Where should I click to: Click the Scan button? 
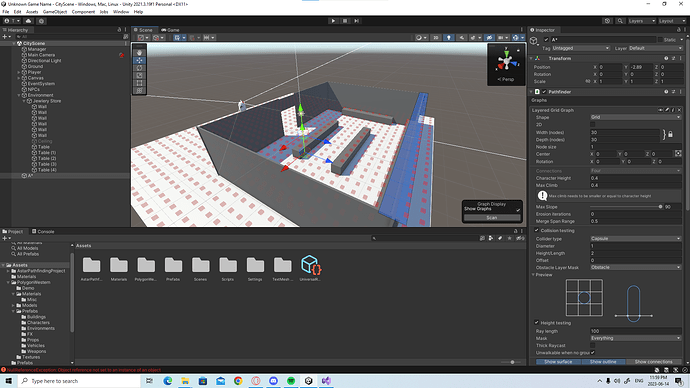[492, 218]
